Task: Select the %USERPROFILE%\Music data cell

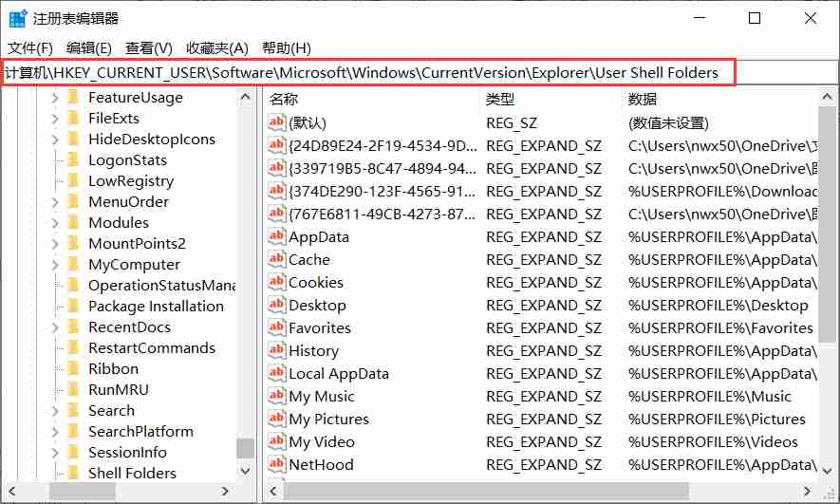Action: [709, 397]
